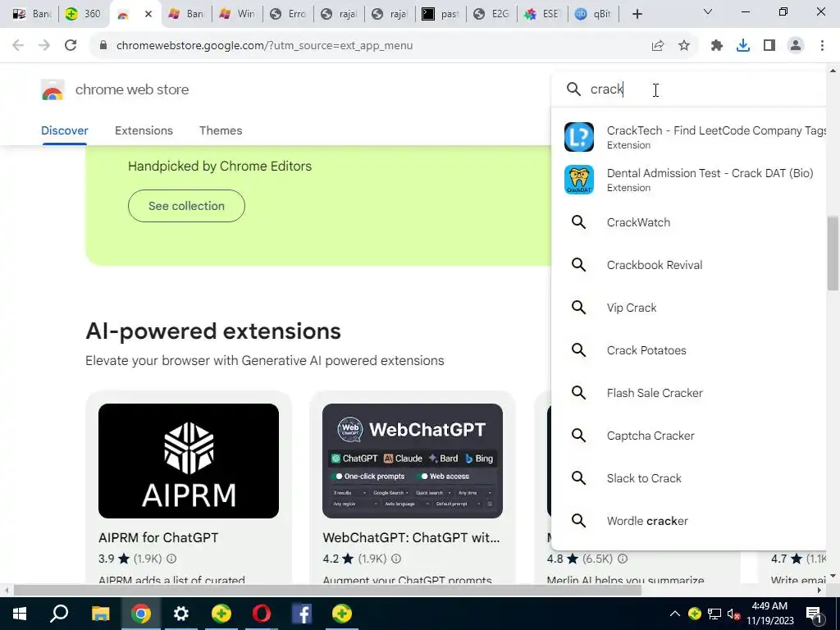Click the Chrome Web Store rainbow logo
The width and height of the screenshot is (840, 630).
coord(52,90)
